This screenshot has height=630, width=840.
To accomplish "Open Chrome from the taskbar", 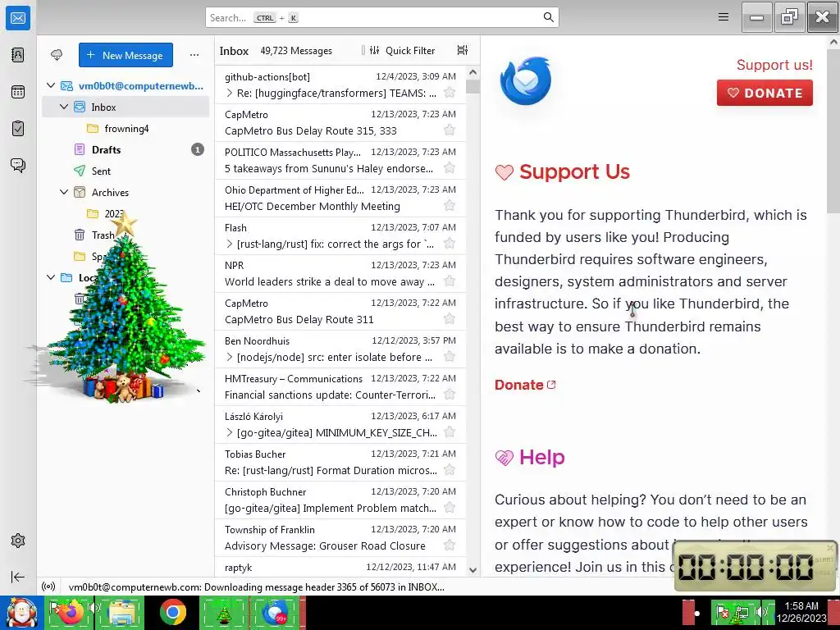I will point(172,612).
